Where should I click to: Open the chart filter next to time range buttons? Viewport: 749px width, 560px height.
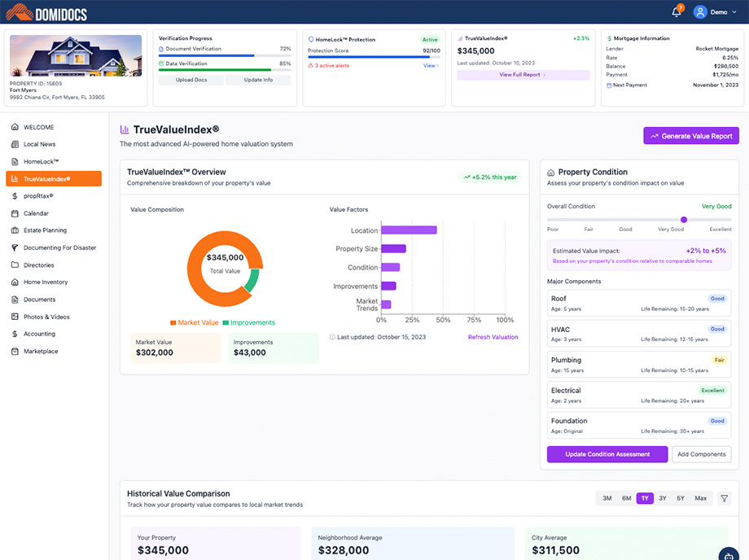[x=724, y=497]
